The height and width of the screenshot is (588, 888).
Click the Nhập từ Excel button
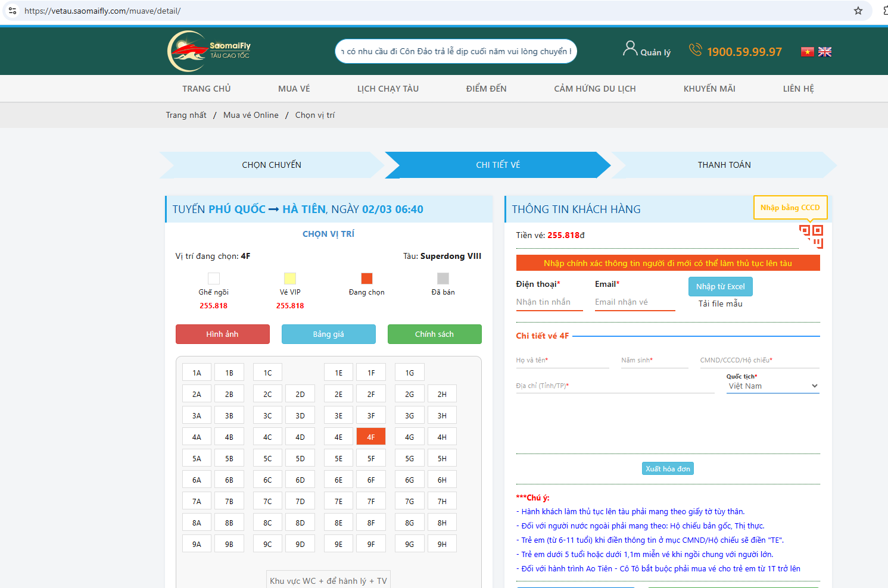(720, 287)
